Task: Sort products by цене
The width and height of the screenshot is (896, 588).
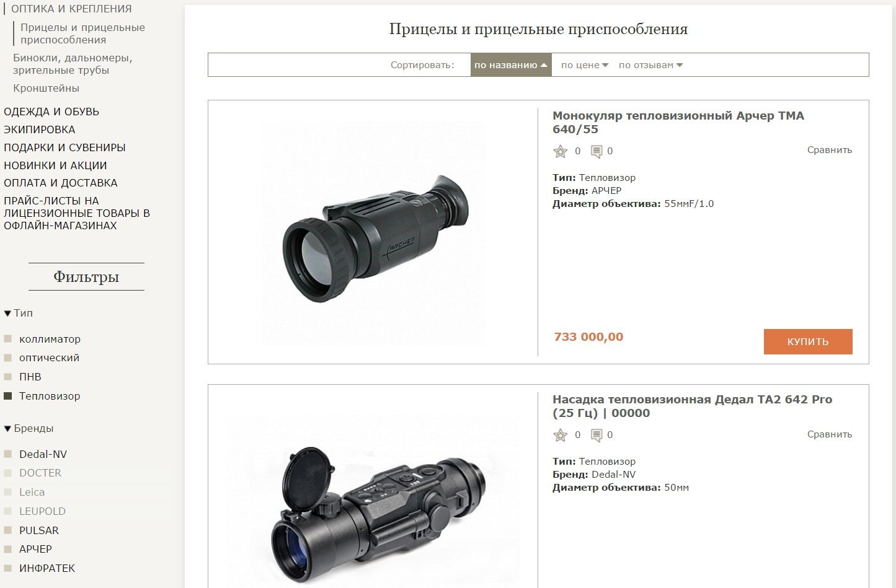Action: 585,65
